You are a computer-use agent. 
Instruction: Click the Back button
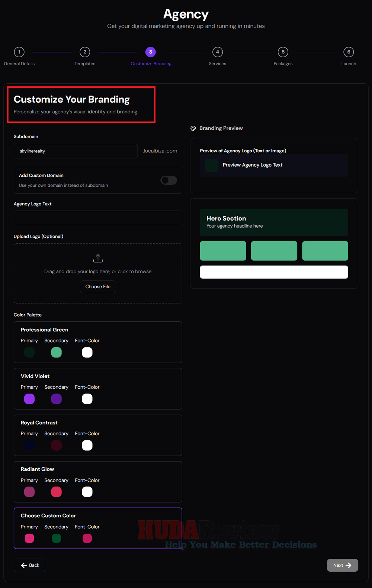pyautogui.click(x=30, y=565)
